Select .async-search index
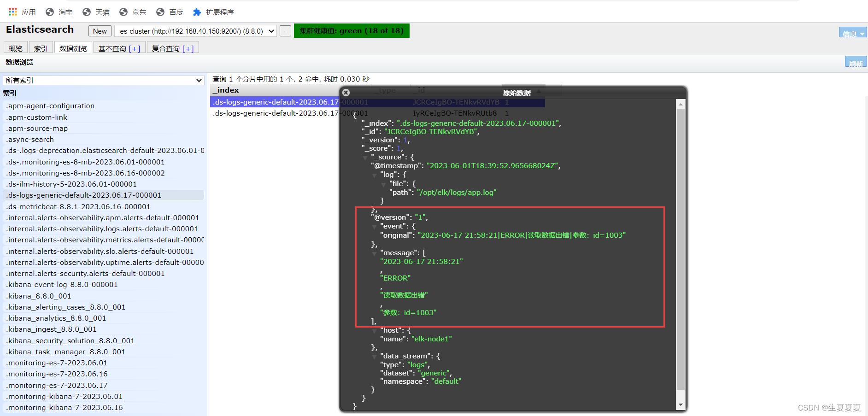Viewport: 868px width, 416px height. (x=103, y=139)
